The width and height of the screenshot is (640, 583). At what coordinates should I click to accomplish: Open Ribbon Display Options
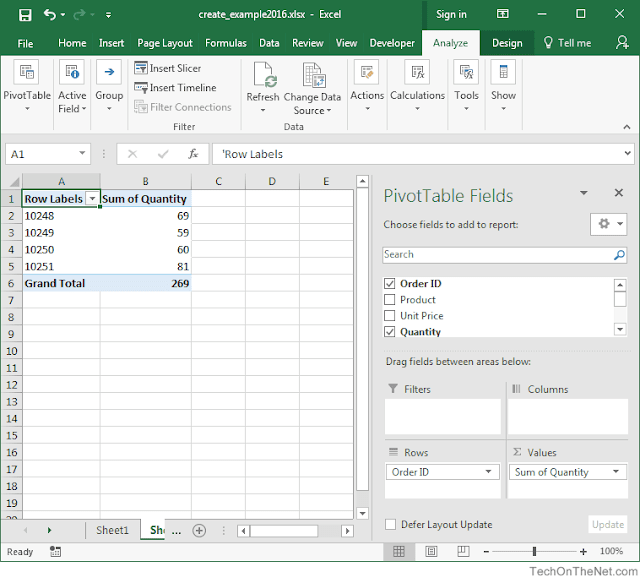tap(503, 14)
